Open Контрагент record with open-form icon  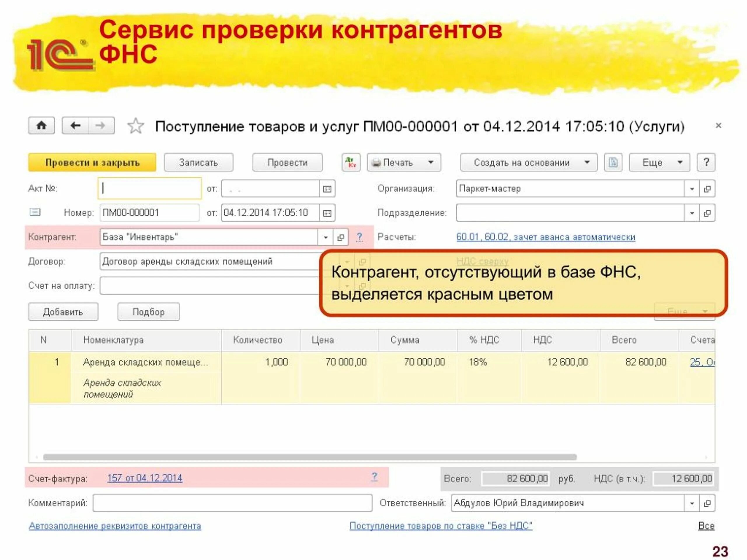point(341,237)
